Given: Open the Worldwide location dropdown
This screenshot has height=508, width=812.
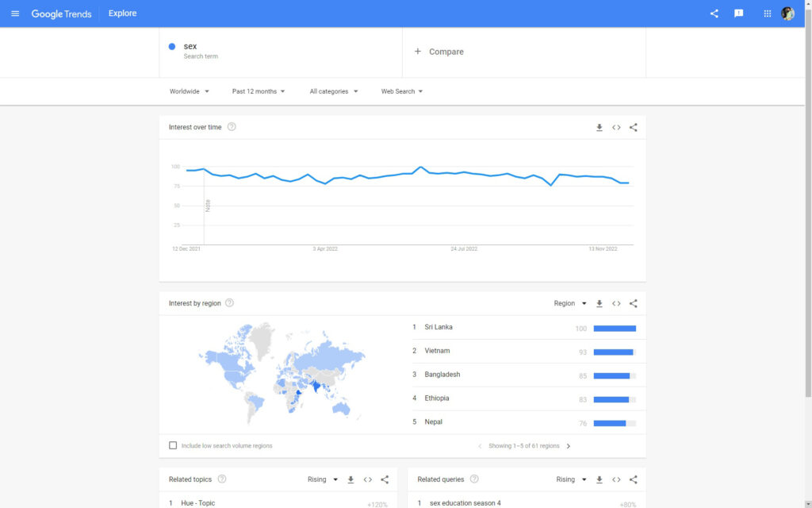Looking at the screenshot, I should tap(190, 91).
